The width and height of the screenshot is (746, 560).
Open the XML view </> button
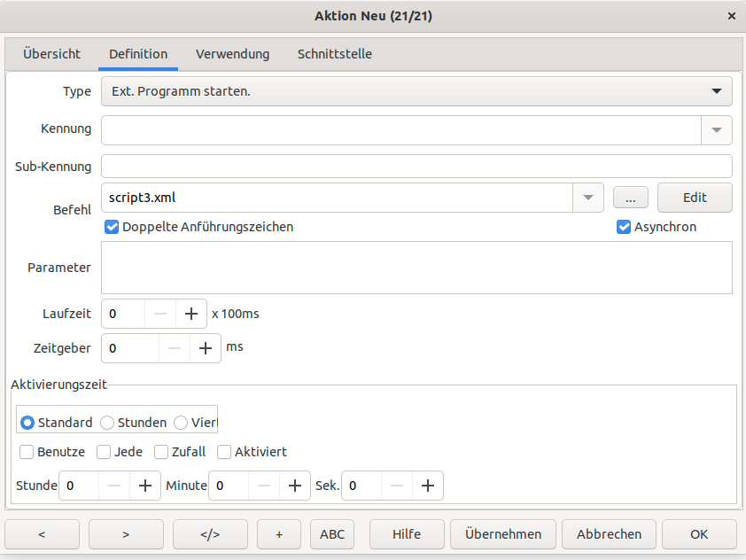pos(210,534)
